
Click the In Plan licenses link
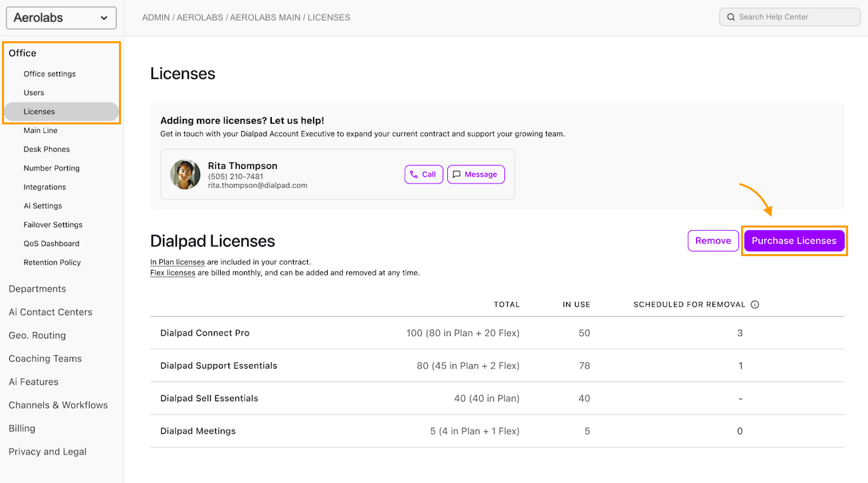pyautogui.click(x=177, y=262)
